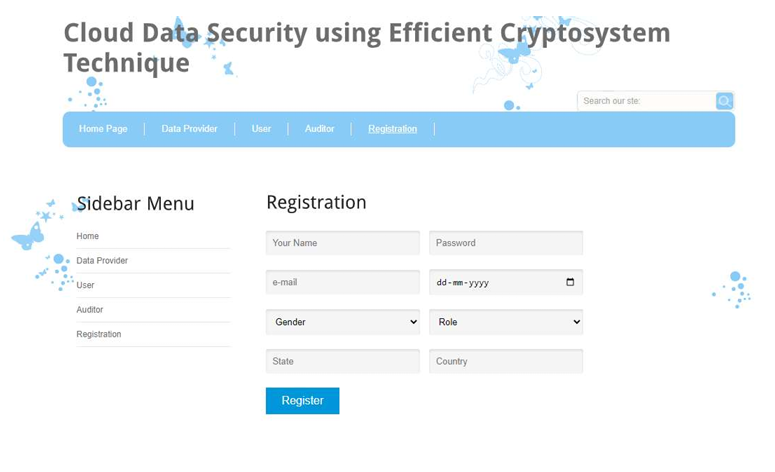The width and height of the screenshot is (775, 472).
Task: Click the Search our site box
Action: [x=645, y=101]
